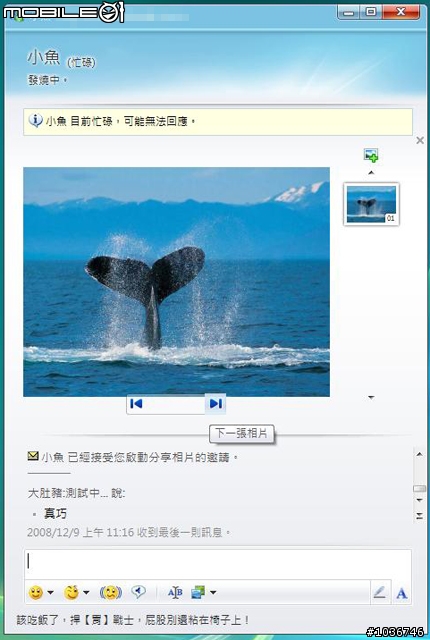Click the add photos icon above thumbnails

click(371, 155)
